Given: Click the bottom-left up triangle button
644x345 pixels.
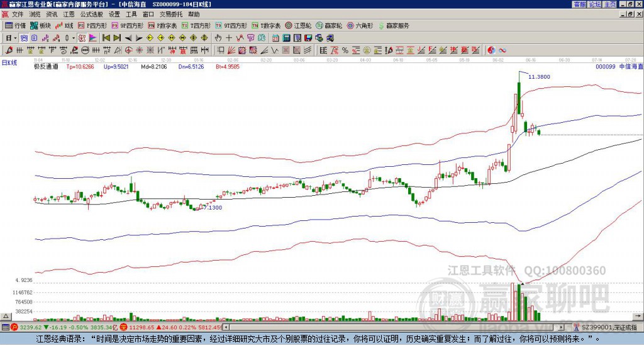Looking at the screenshot, I should pos(6,316).
